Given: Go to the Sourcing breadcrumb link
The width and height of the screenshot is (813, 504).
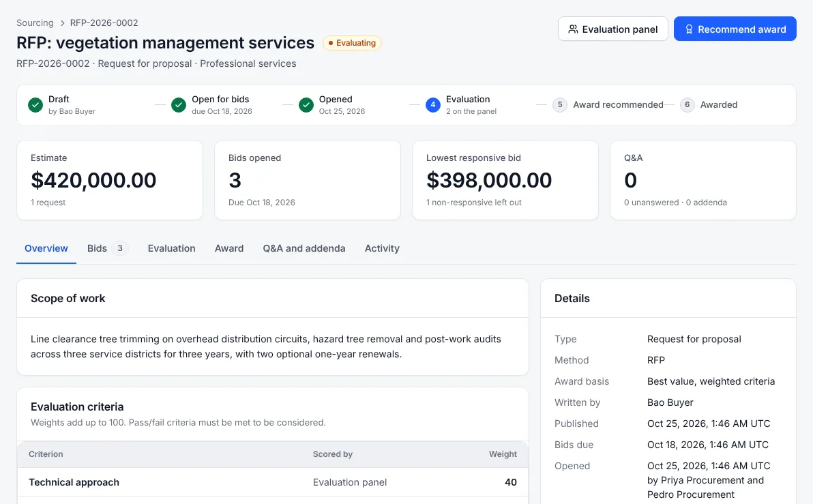Looking at the screenshot, I should (35, 23).
